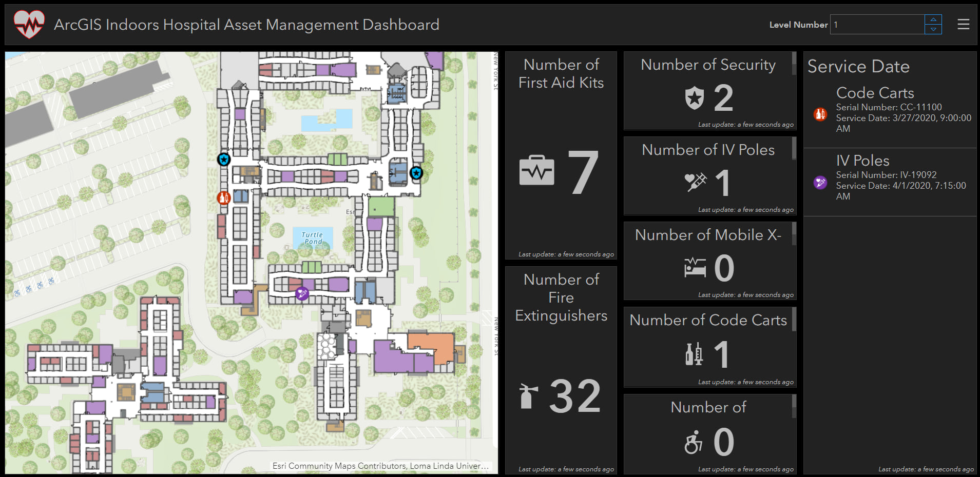Click the dashboard title text
Screen dimensions: 980x477
[246, 25]
